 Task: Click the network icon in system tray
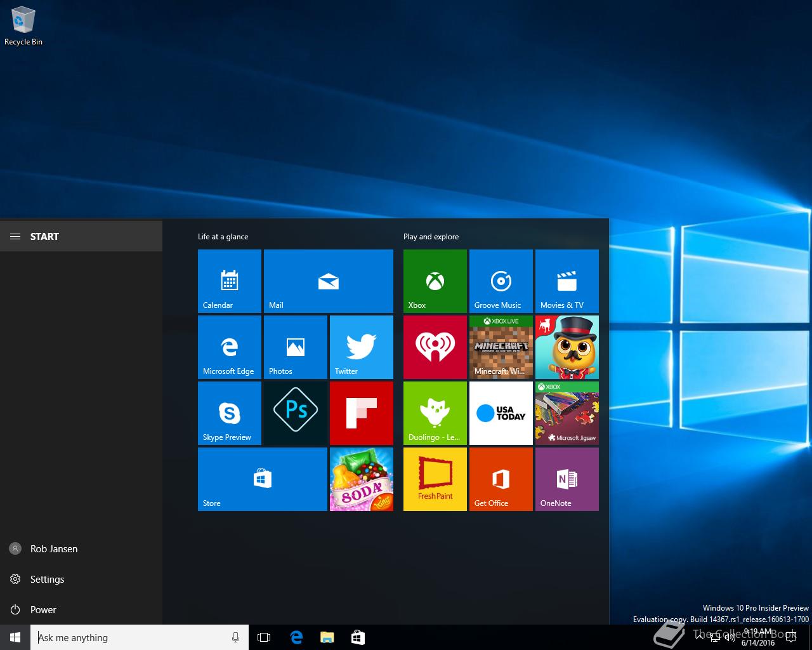click(x=714, y=637)
